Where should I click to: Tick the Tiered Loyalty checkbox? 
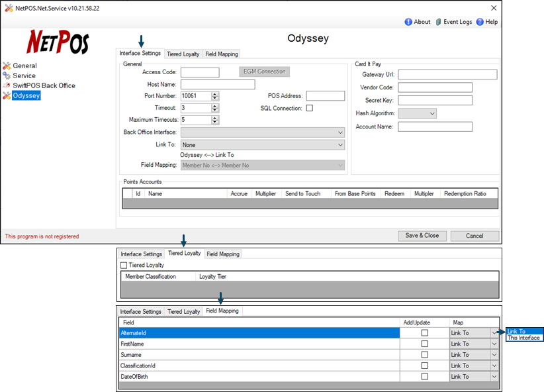click(x=124, y=266)
